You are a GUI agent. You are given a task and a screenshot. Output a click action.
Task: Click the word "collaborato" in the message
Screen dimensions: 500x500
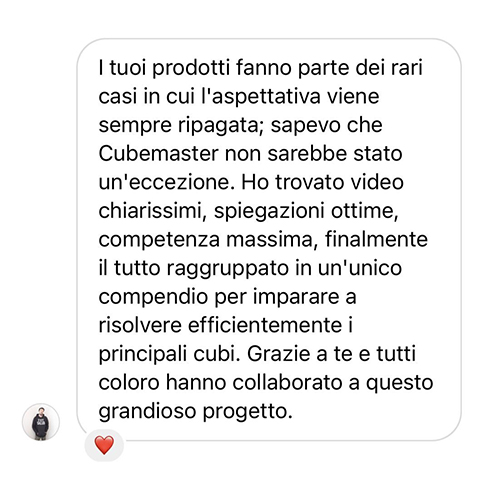pyautogui.click(x=287, y=382)
